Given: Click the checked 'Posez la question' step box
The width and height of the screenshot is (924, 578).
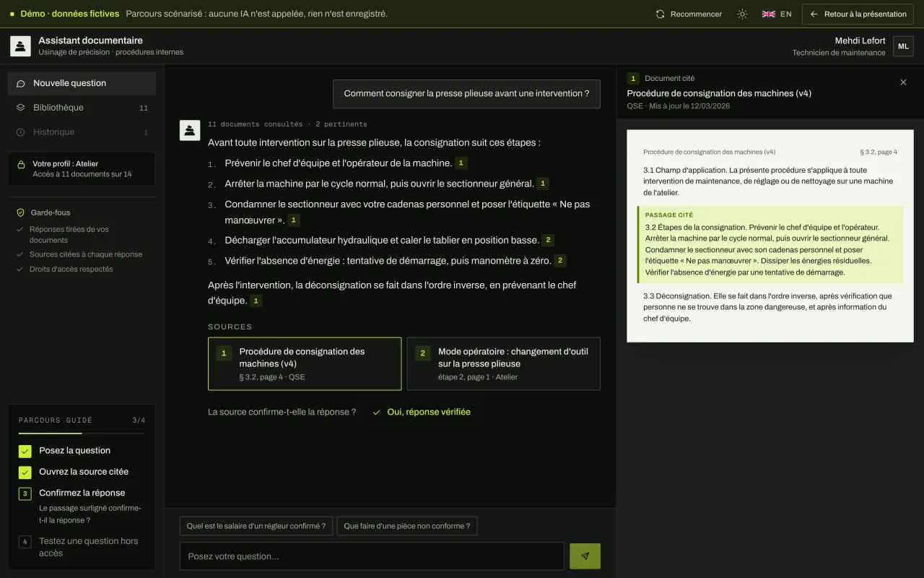Looking at the screenshot, I should (25, 452).
